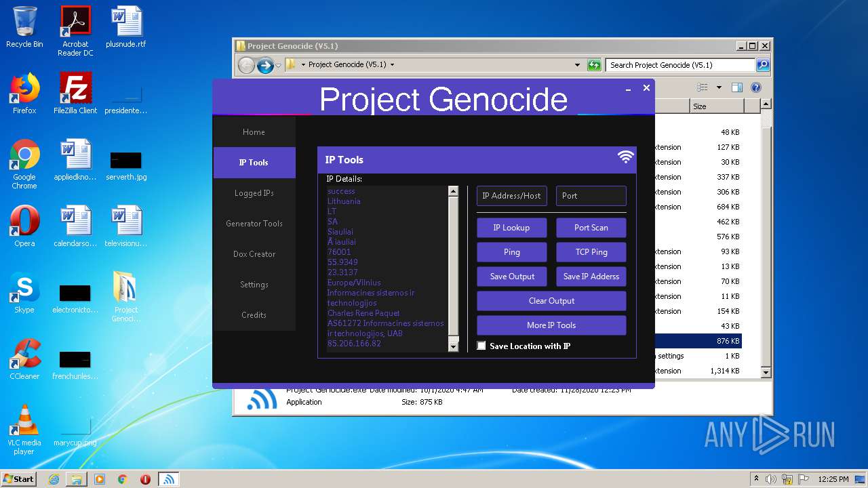Open Chrome from the taskbar
868x488 pixels.
pyautogui.click(x=123, y=479)
